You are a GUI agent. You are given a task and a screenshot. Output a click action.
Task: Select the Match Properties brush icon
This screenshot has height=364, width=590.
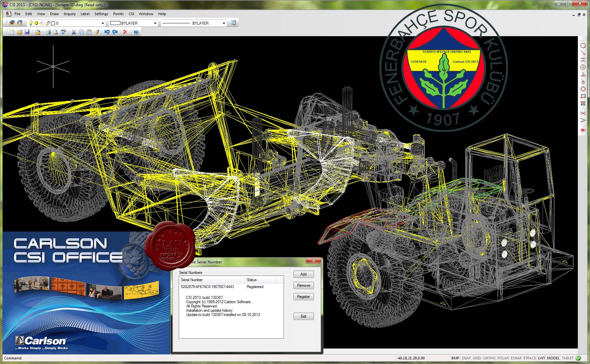pos(96,32)
